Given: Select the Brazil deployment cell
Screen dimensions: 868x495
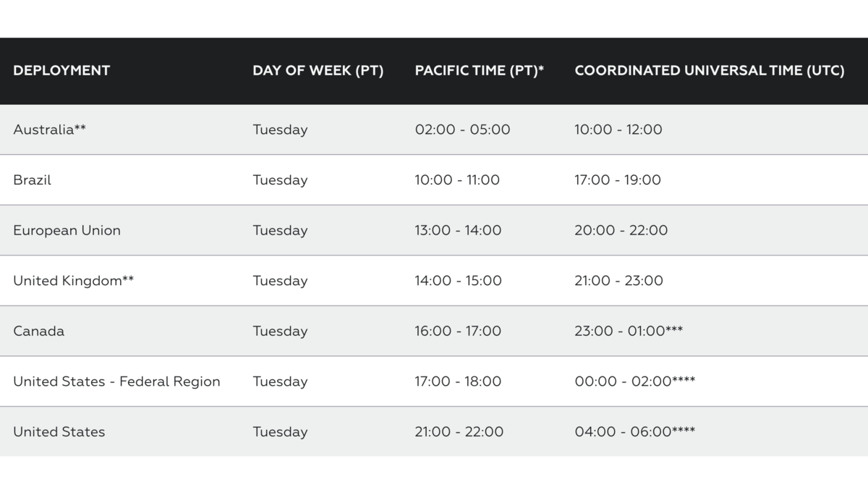Looking at the screenshot, I should [32, 180].
